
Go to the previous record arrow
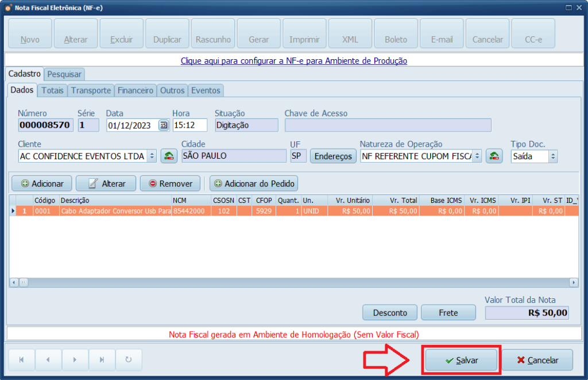click(48, 360)
